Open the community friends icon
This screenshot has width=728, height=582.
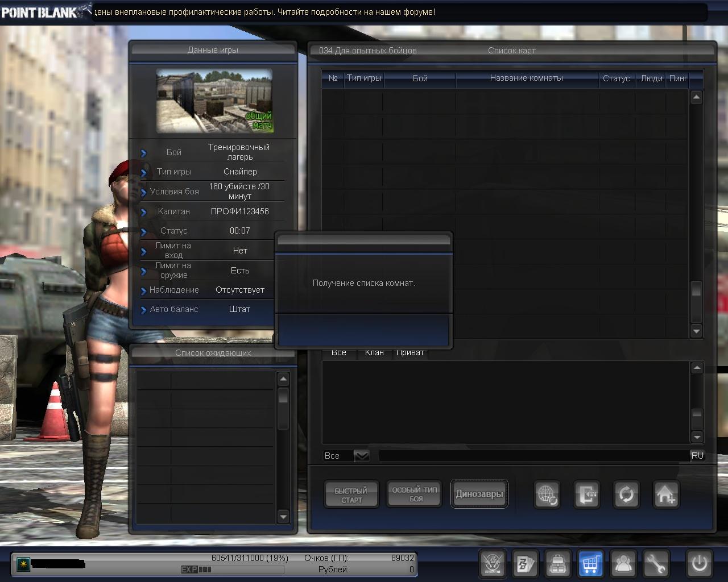[x=624, y=564]
